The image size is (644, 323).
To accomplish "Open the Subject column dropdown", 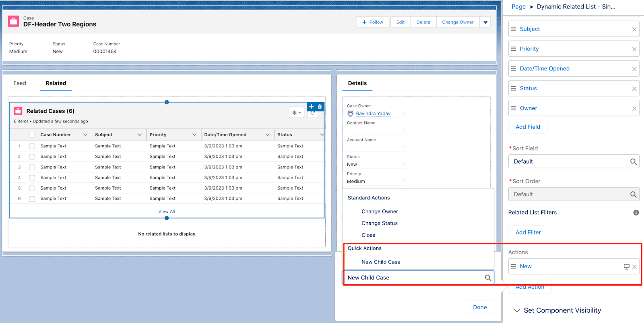I will pos(140,135).
